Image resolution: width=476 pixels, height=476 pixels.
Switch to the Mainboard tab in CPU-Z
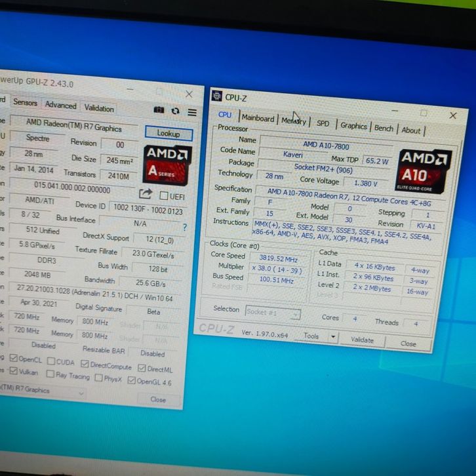(258, 118)
